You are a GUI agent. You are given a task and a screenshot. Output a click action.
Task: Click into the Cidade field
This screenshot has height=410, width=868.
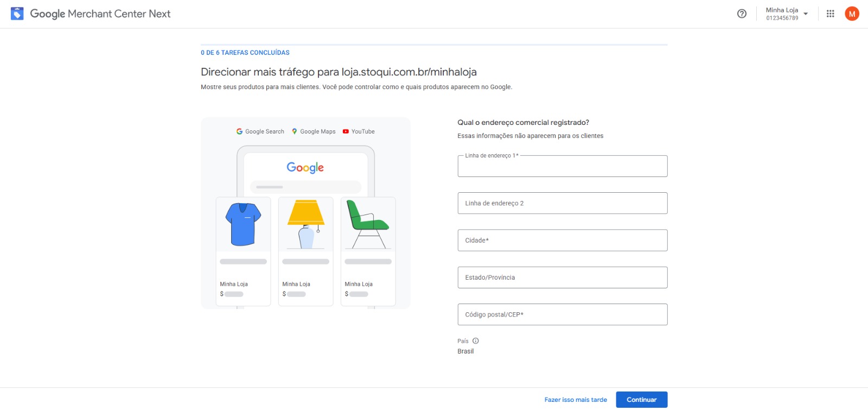point(562,240)
